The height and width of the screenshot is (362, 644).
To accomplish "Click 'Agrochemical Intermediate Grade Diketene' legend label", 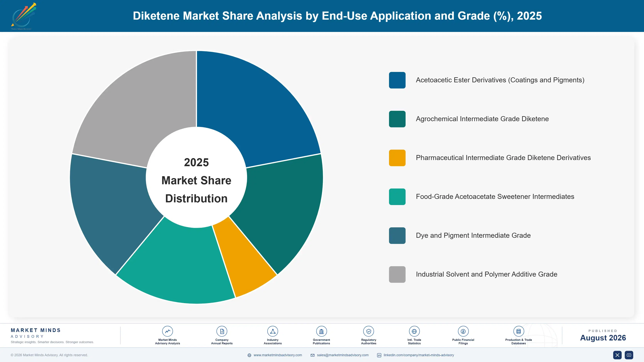I will coord(482,119).
